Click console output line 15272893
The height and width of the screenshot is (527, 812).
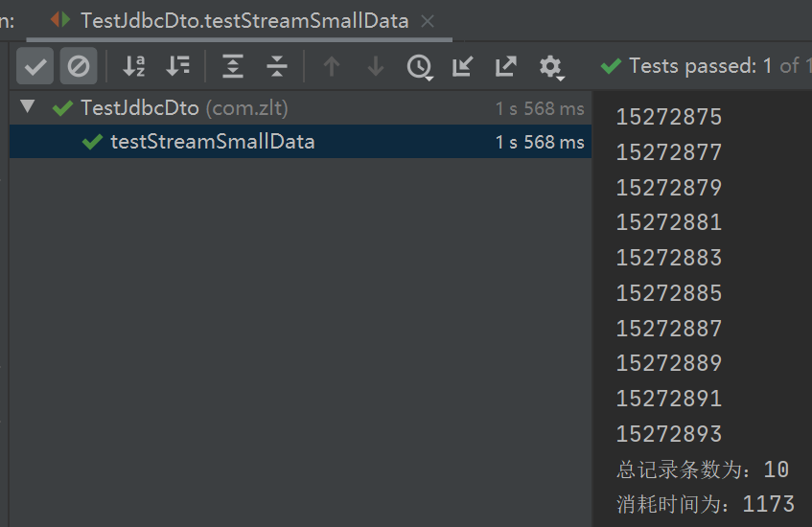[x=668, y=433]
